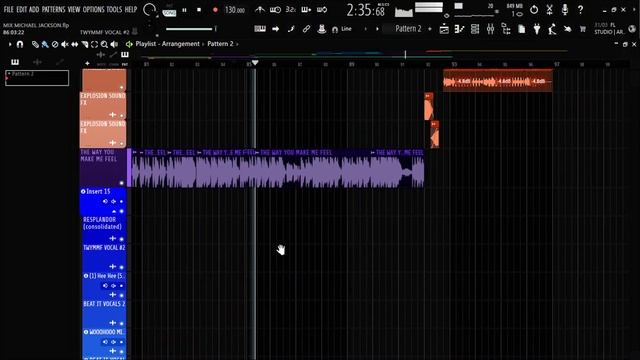Toggle the metronome icon

tap(260, 9)
